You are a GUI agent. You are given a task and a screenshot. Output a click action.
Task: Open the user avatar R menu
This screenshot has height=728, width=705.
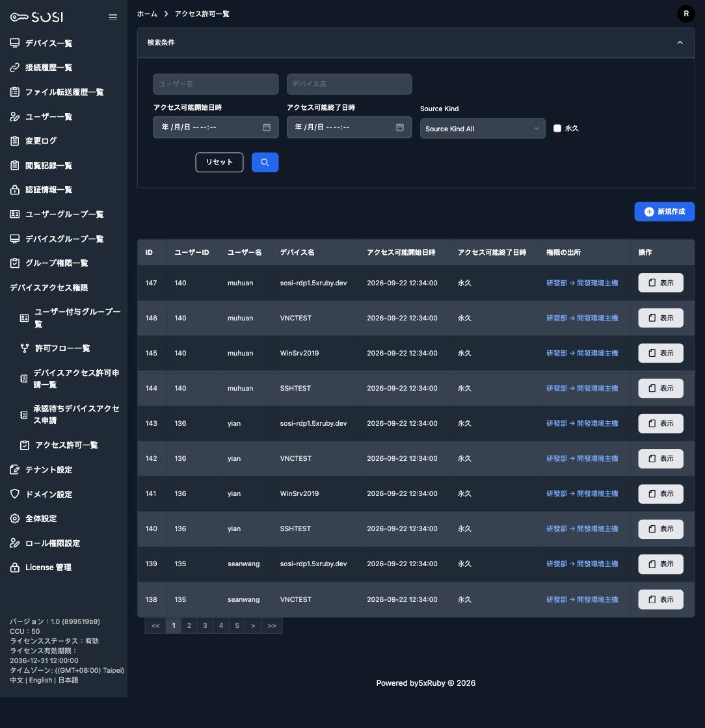[x=685, y=14]
